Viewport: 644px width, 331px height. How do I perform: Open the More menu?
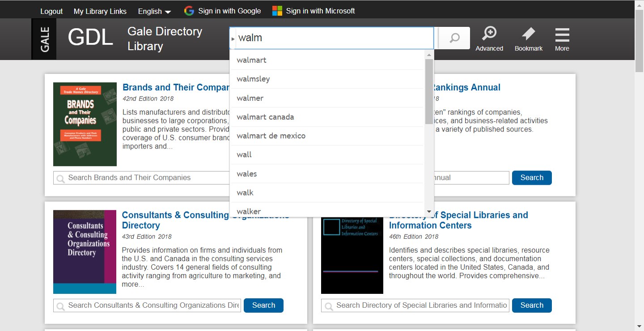pyautogui.click(x=562, y=39)
